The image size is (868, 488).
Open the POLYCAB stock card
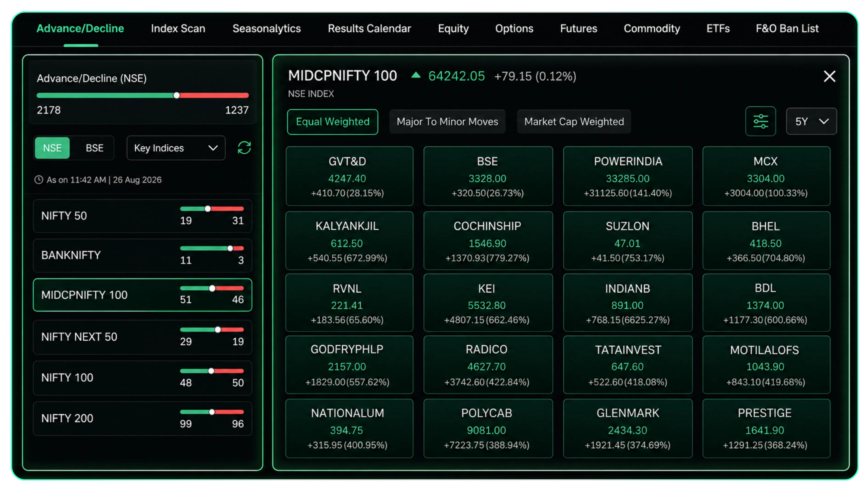[x=488, y=428]
